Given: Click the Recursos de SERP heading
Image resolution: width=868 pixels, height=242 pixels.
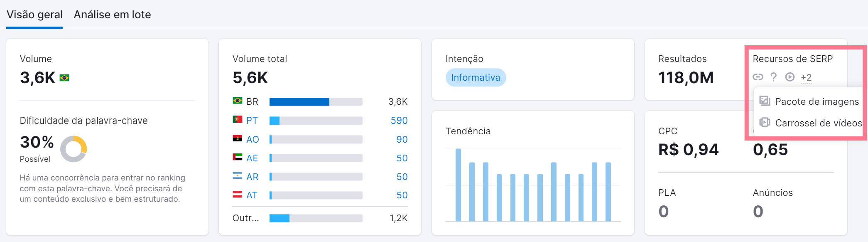Looking at the screenshot, I should pyautogui.click(x=793, y=59).
